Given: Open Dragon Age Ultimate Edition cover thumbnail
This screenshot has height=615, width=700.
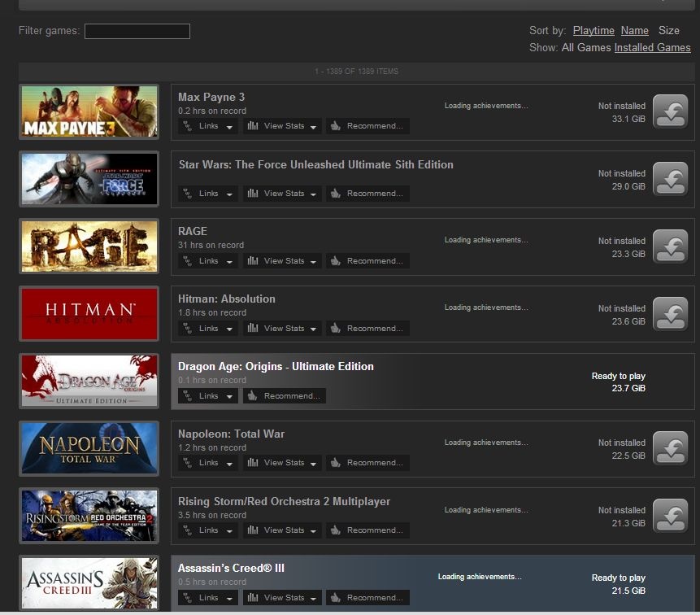Looking at the screenshot, I should point(89,382).
